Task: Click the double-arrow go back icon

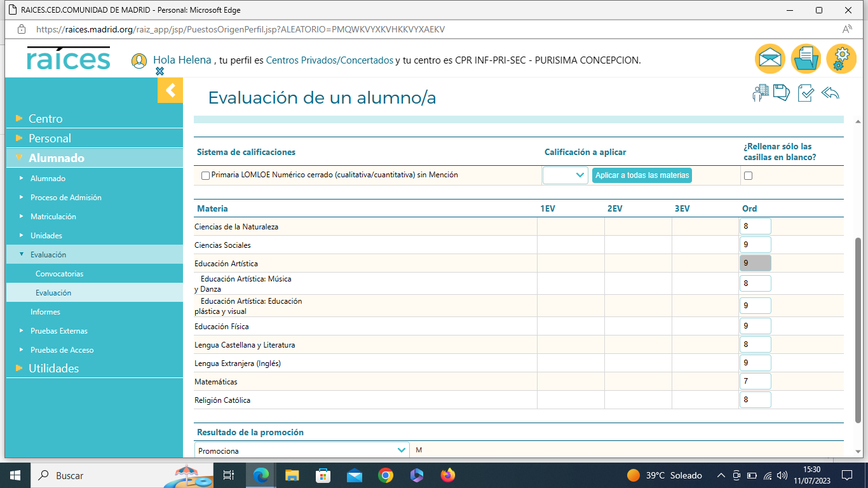Action: pos(831,93)
